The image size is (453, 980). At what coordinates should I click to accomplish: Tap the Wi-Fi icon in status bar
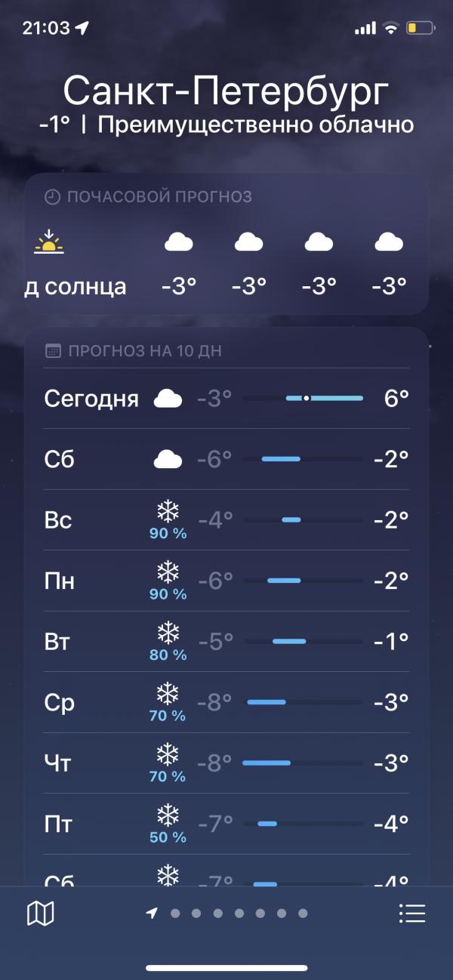coord(390,29)
